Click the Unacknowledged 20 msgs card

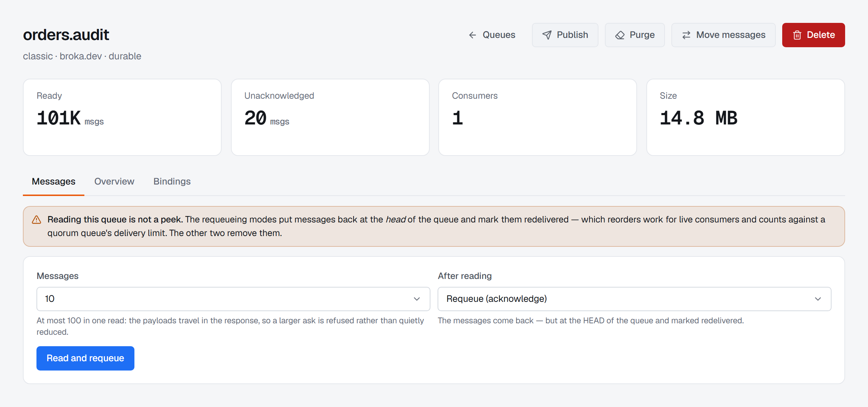330,117
